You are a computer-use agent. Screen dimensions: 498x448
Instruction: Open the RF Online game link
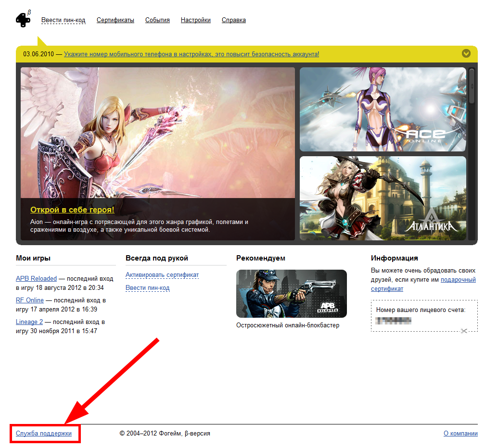(30, 300)
